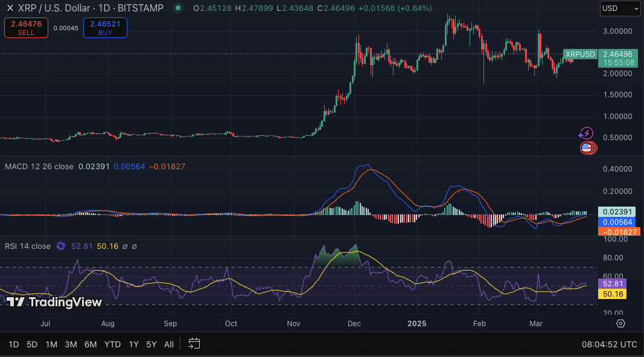Click the MACD 12 26 close legend
Image resolution: width=644 pixels, height=357 pixels.
[39, 167]
